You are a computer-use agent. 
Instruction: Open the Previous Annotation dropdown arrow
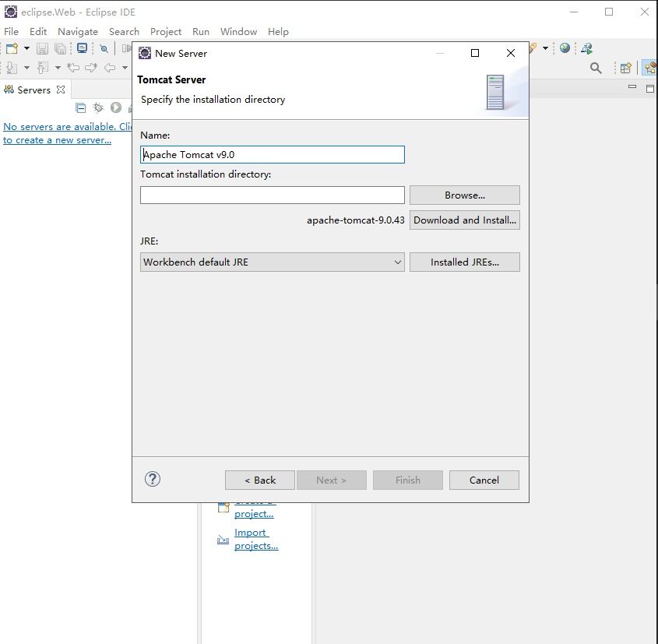click(x=58, y=68)
